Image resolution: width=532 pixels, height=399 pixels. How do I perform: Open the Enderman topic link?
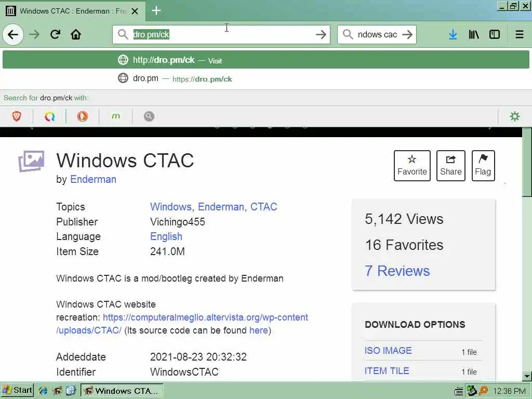(x=221, y=207)
